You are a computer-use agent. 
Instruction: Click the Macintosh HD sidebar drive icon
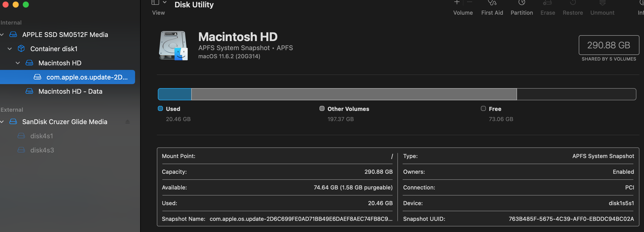click(29, 63)
